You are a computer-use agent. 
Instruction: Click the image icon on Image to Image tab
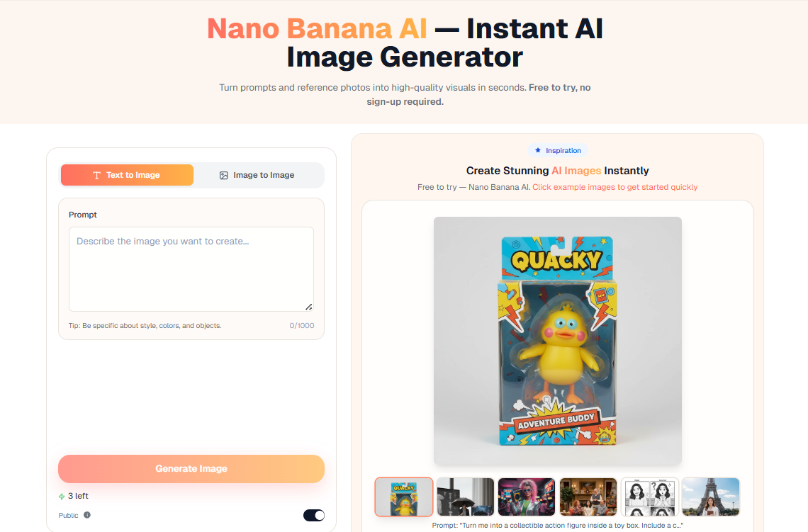pos(224,175)
